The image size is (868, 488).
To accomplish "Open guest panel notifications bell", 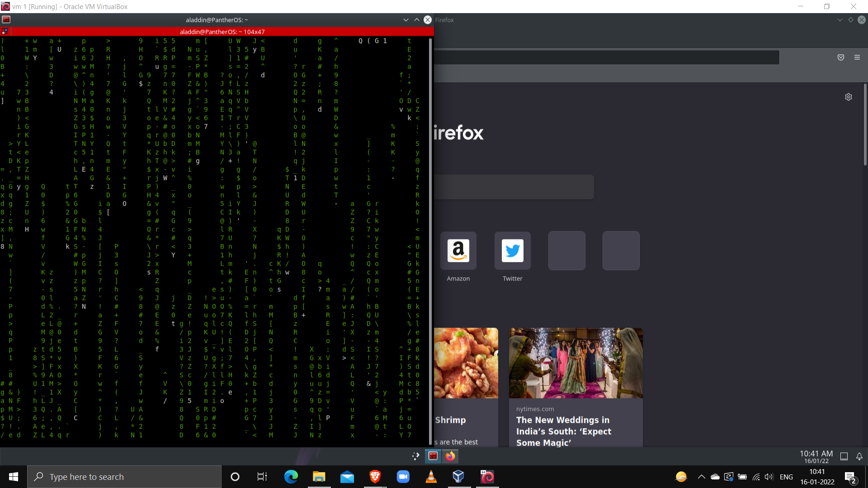I will click(x=859, y=456).
